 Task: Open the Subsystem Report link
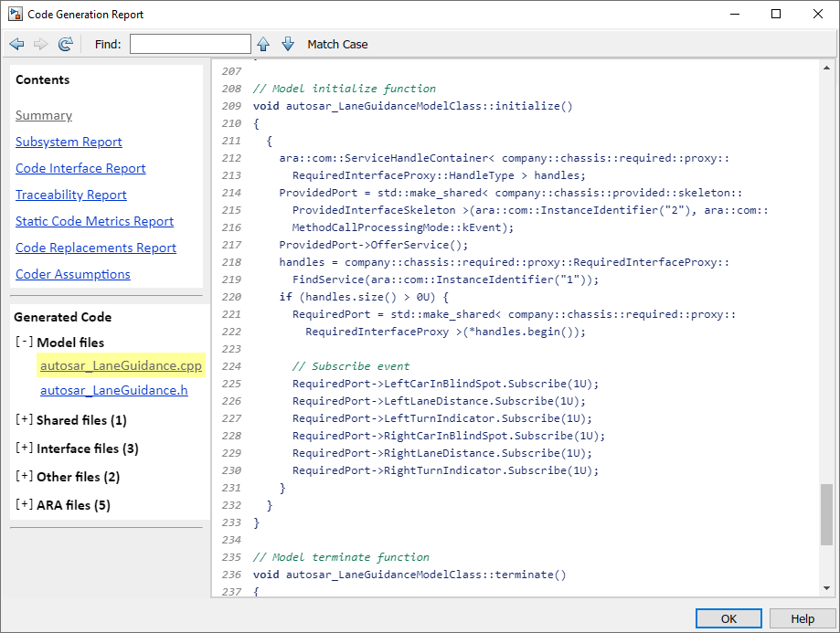pos(69,142)
